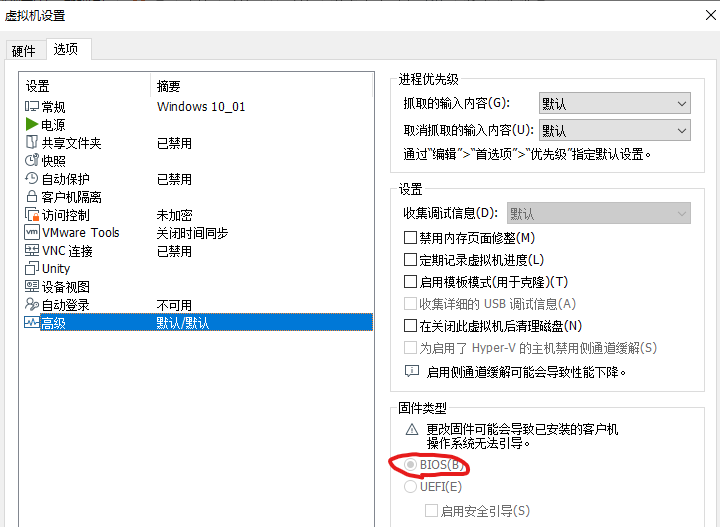Click the Unity overlapping windows icon
720x527 pixels.
coord(32,268)
